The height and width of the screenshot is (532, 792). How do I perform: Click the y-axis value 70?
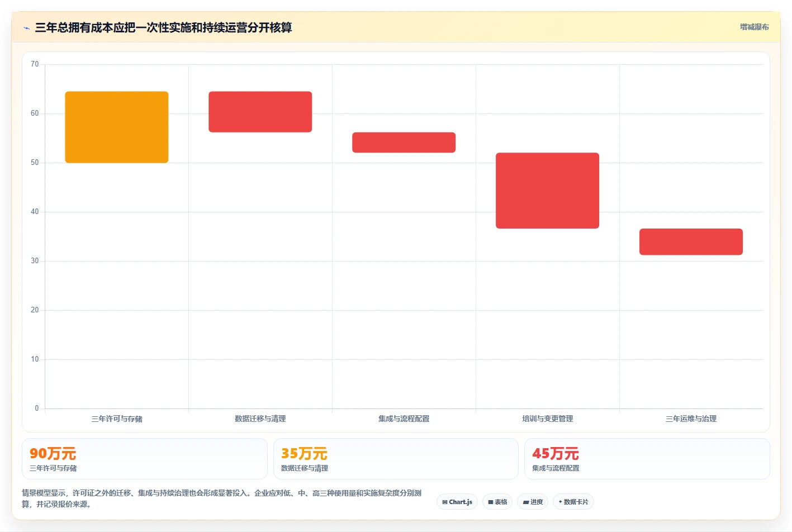(35, 64)
